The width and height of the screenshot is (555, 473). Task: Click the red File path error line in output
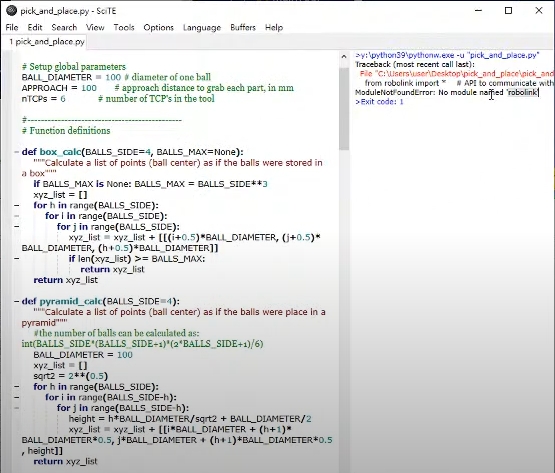[x=457, y=74]
